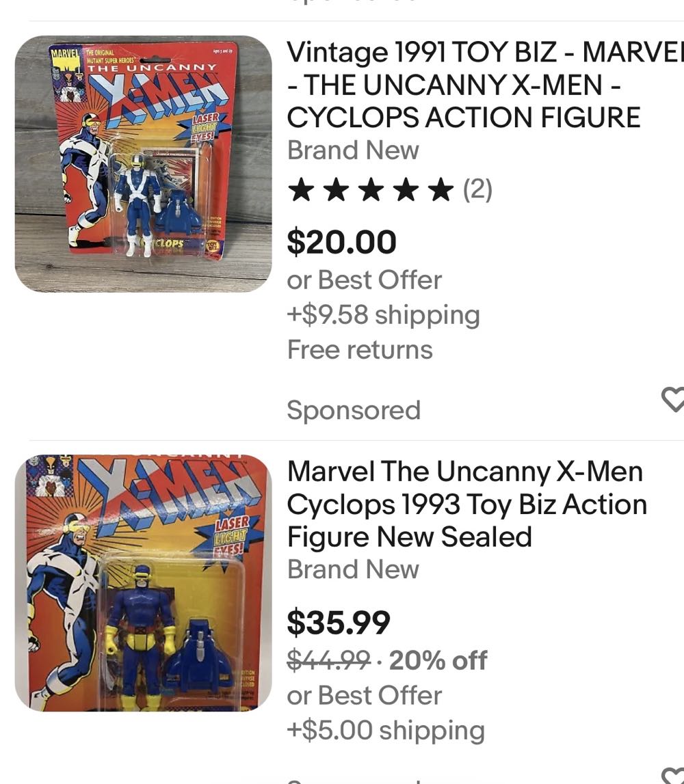Select "or Best Offer" under the 20% off label
684x784 pixels.
364,695
